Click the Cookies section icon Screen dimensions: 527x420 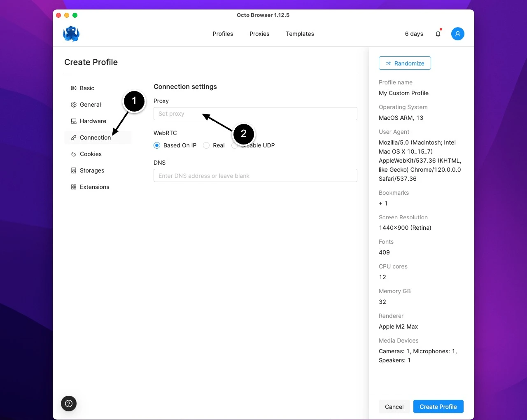pyautogui.click(x=73, y=154)
